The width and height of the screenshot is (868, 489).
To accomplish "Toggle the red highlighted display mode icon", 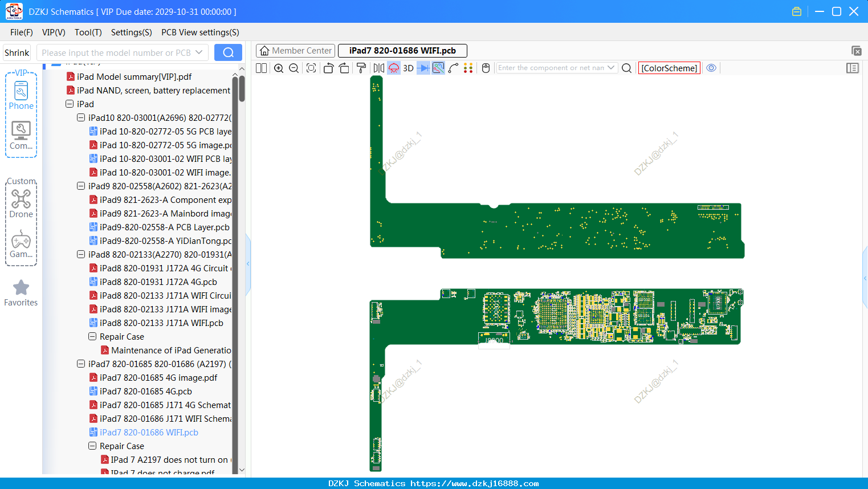I will click(394, 68).
